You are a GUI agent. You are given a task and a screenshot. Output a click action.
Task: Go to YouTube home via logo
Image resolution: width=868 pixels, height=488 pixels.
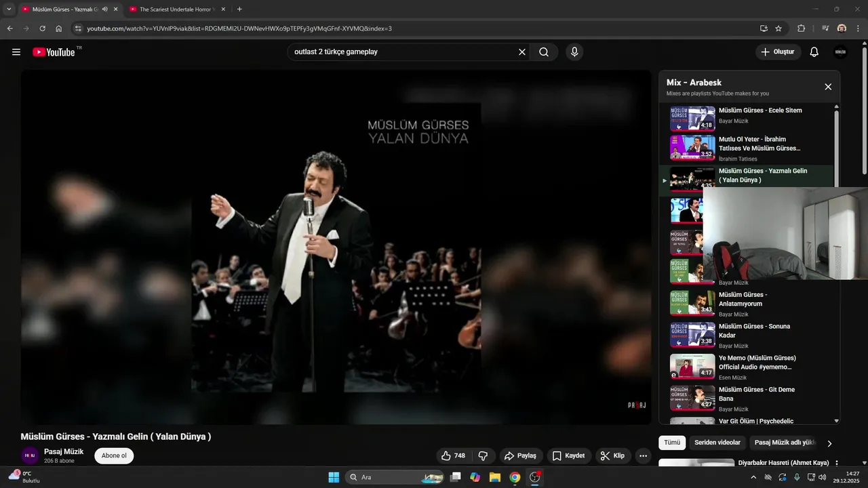(x=54, y=52)
